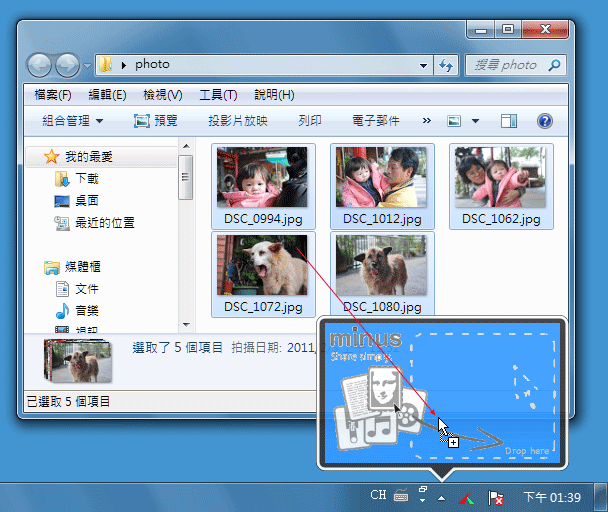This screenshot has height=512, width=608.
Task: Expand the address bar history dropdown
Action: [423, 66]
